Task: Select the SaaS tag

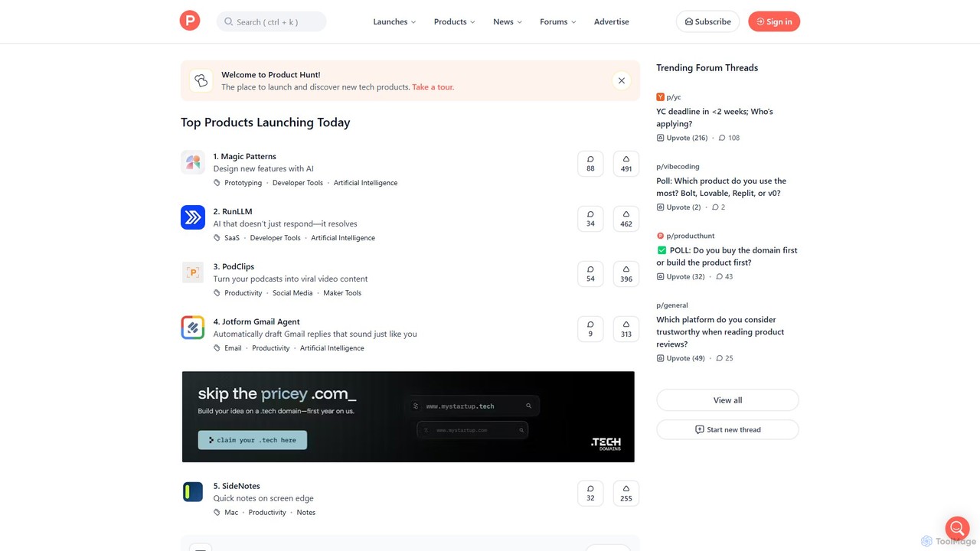Action: coord(232,238)
